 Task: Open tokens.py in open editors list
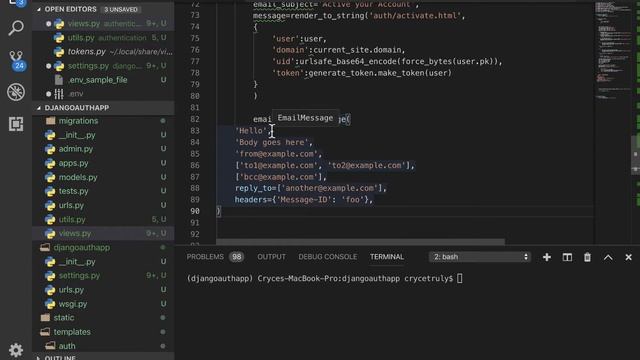(x=104, y=52)
